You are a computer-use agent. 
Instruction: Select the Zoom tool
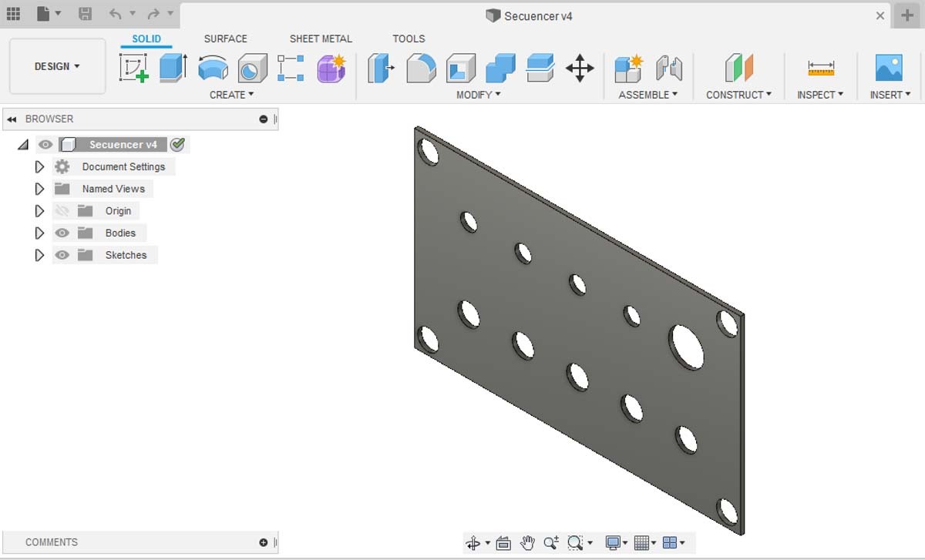[x=550, y=543]
